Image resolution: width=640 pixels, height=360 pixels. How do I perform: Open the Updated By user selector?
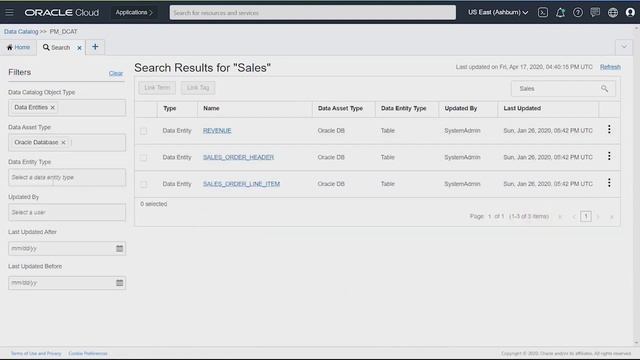tap(67, 212)
